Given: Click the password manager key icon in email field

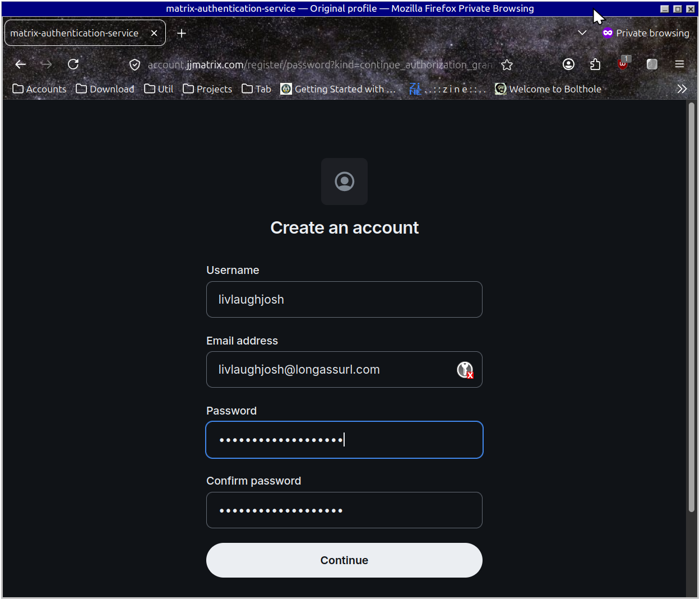Looking at the screenshot, I should point(465,370).
